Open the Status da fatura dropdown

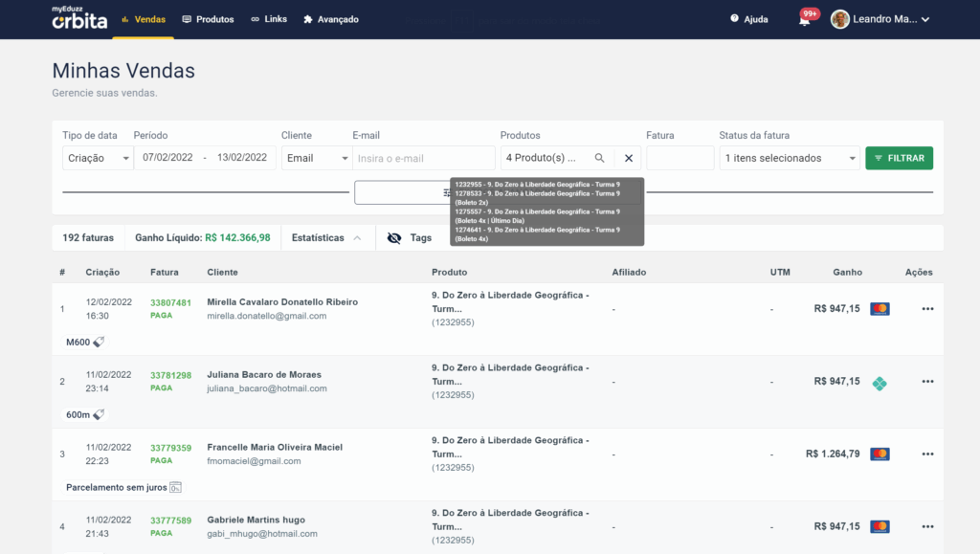(x=790, y=158)
